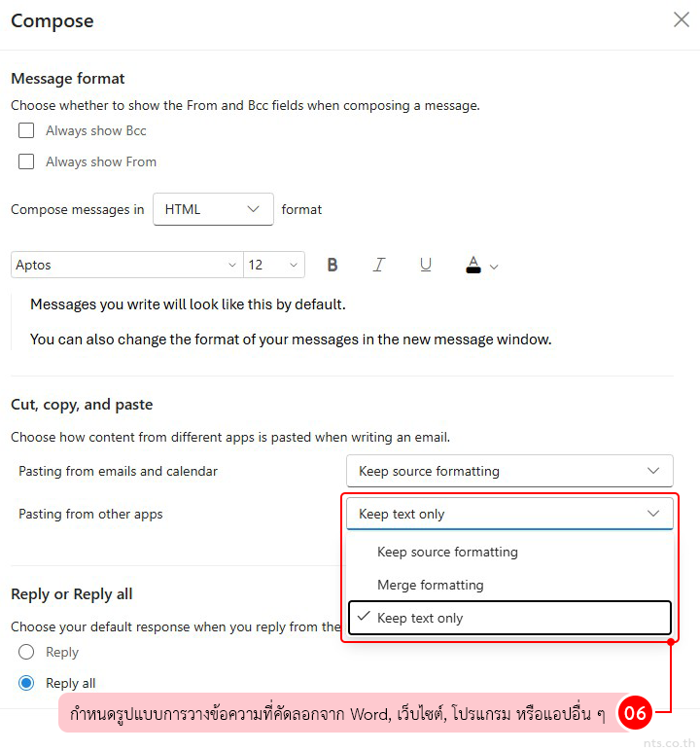Enable Always show From checkbox

coord(26,161)
